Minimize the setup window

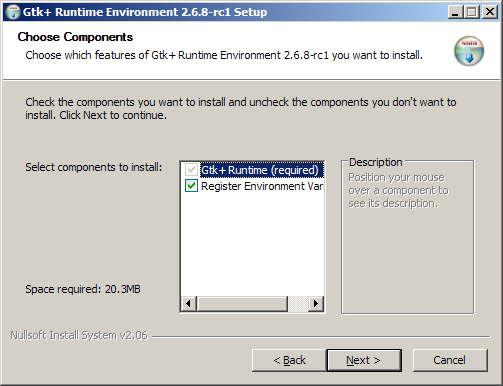tap(455, 12)
